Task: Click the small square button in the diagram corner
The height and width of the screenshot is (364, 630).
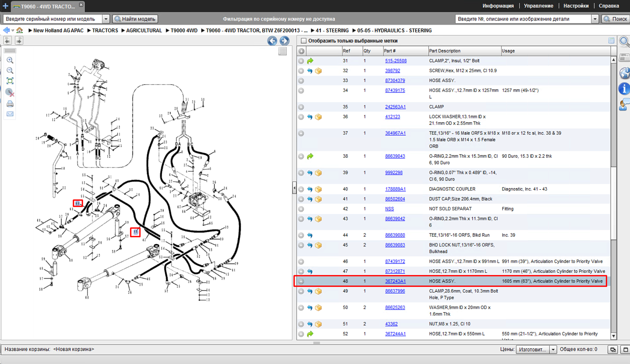Action: click(x=283, y=51)
